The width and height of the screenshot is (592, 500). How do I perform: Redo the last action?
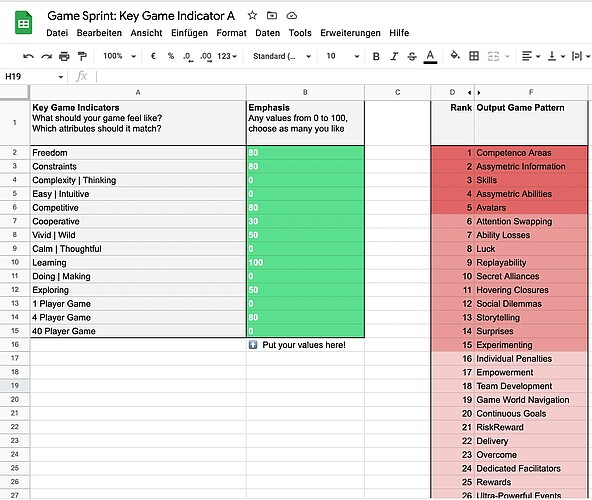pos(46,56)
